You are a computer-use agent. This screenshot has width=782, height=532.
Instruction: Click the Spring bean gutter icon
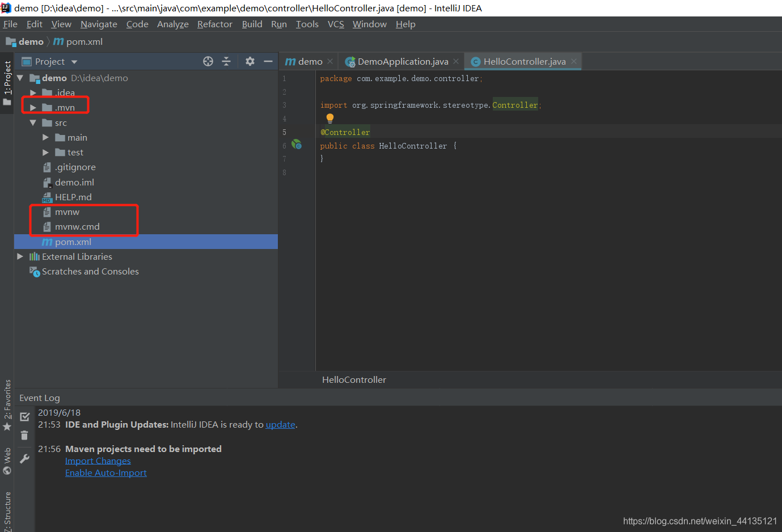[x=297, y=145]
